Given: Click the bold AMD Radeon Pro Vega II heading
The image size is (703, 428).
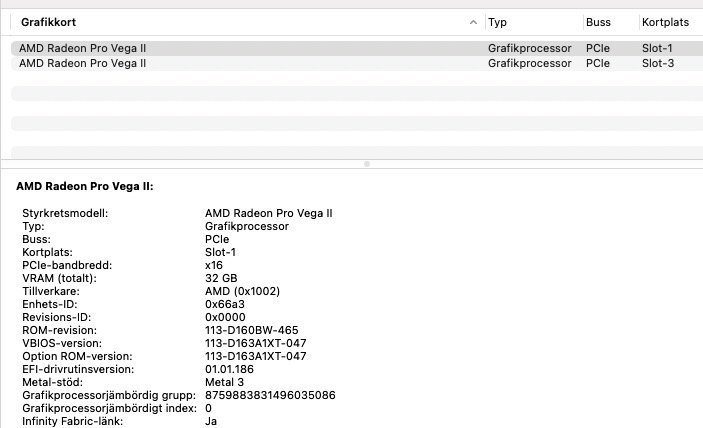Looking at the screenshot, I should pyautogui.click(x=85, y=186).
